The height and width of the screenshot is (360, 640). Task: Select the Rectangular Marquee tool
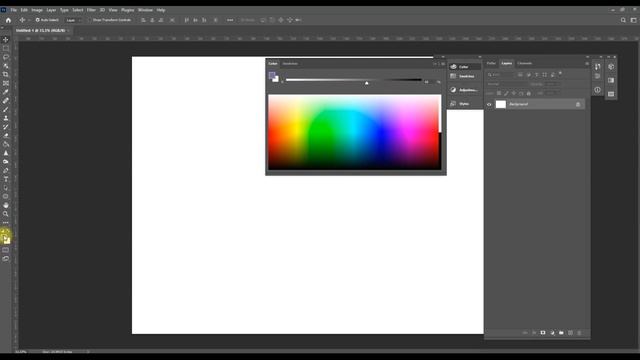click(6, 48)
